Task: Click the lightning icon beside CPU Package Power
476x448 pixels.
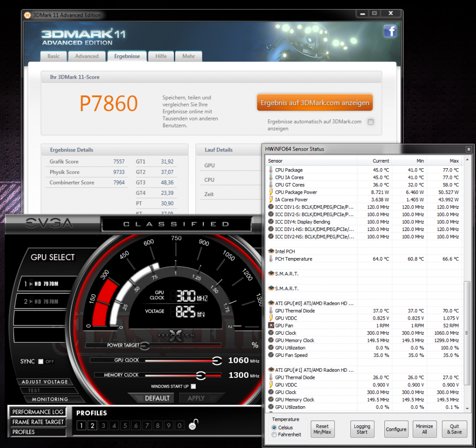Action: click(271, 192)
